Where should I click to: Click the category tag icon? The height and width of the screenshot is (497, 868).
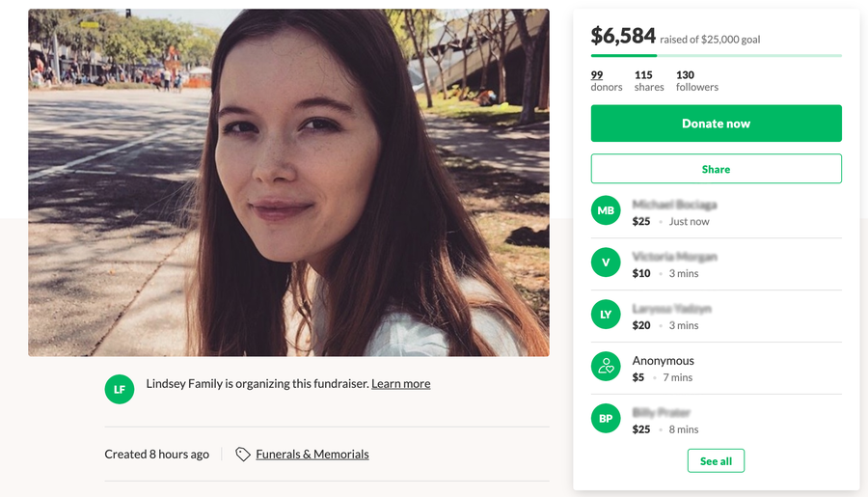tap(243, 455)
